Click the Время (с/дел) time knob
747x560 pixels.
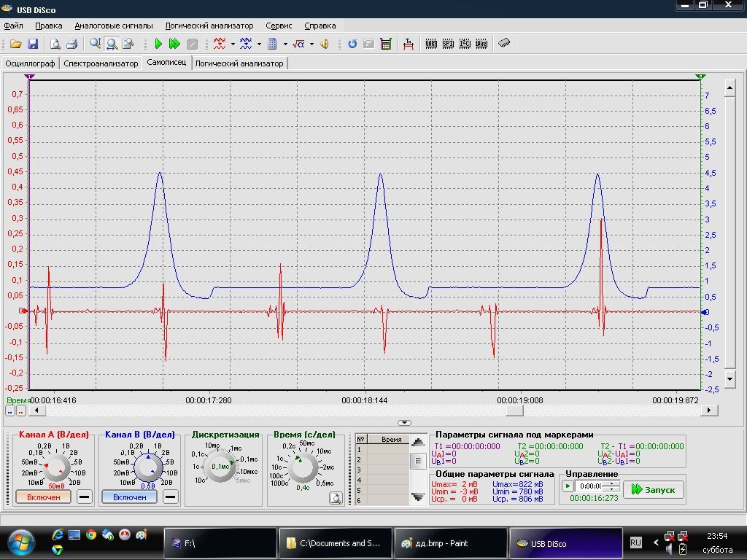303,467
